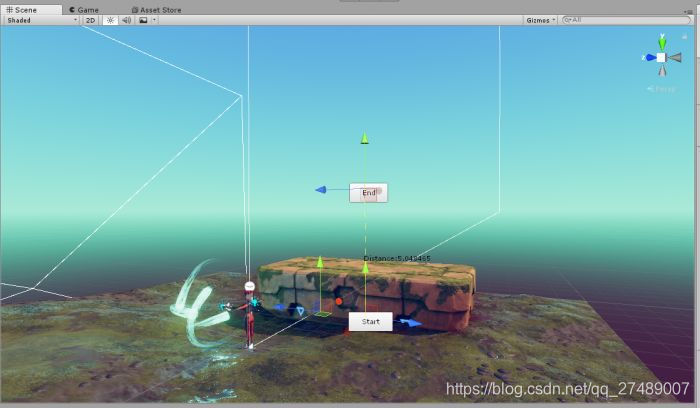Viewport: 700px width, 408px height.
Task: Toggle scene audio speaker icon
Action: pyautogui.click(x=127, y=20)
